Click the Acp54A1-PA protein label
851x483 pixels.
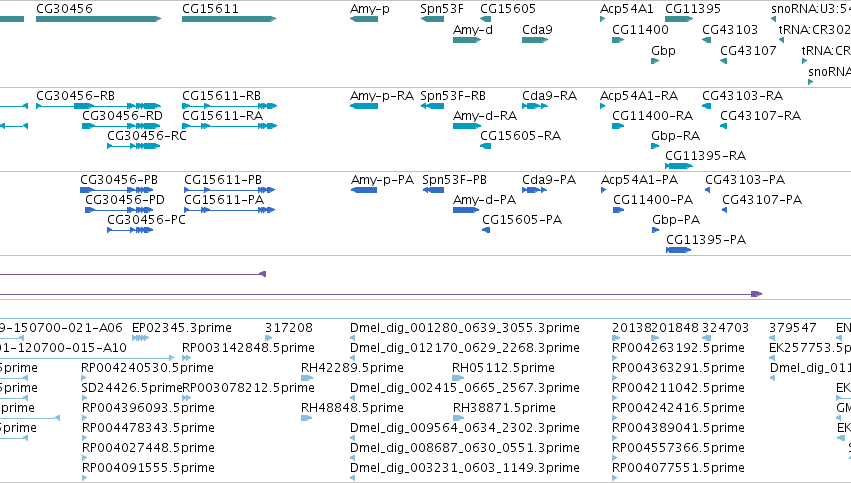pyautogui.click(x=639, y=180)
